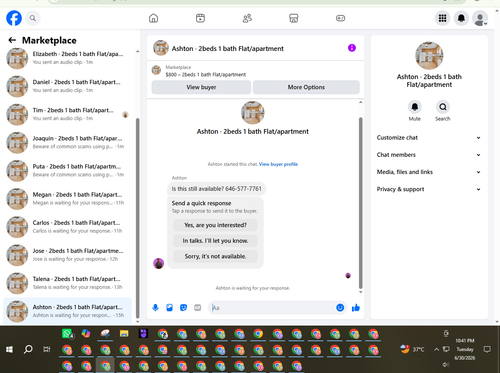
Task: Open Elizabeth's conversation in the list
Action: [x=68, y=58]
